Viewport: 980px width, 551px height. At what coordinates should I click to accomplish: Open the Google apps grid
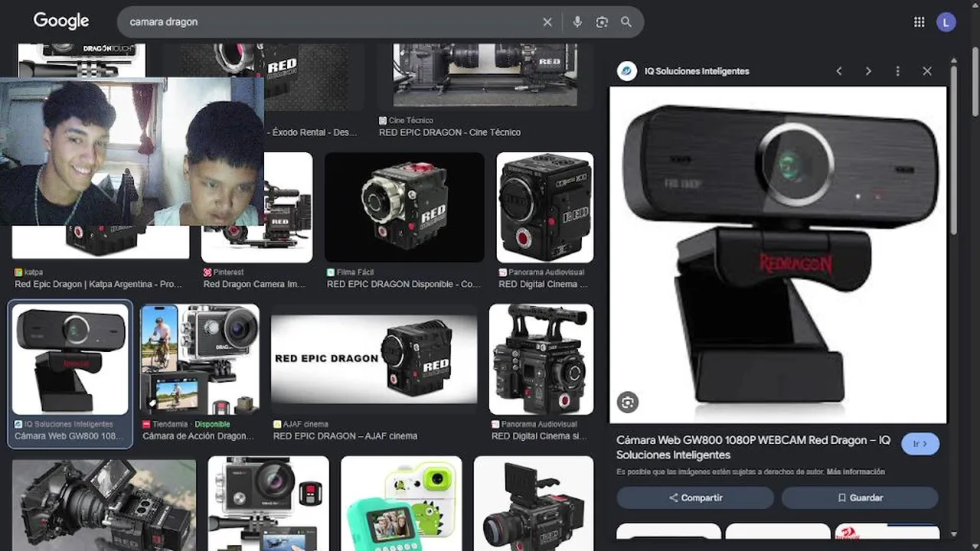click(x=920, y=22)
